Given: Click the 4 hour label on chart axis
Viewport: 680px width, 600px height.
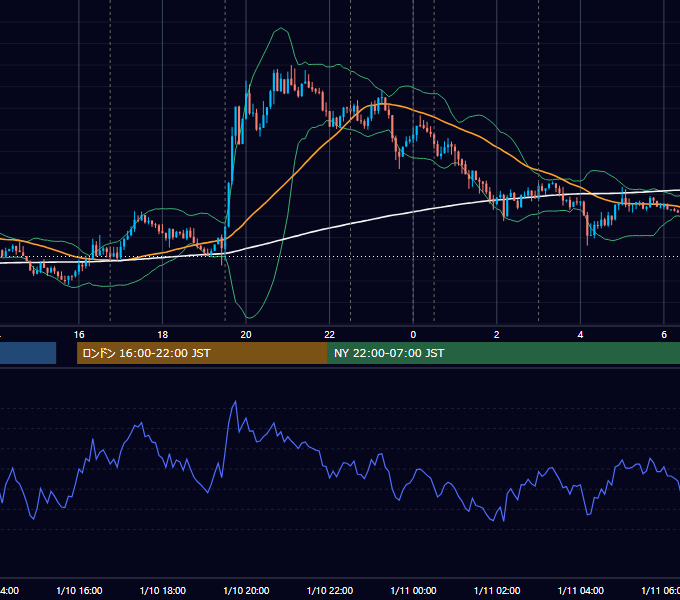Looking at the screenshot, I should (580, 335).
